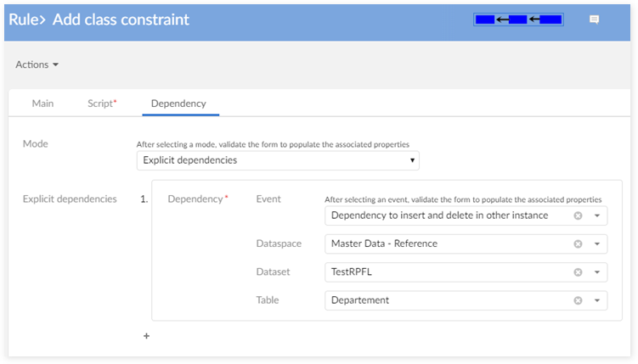Open the Actions menu

(x=37, y=64)
